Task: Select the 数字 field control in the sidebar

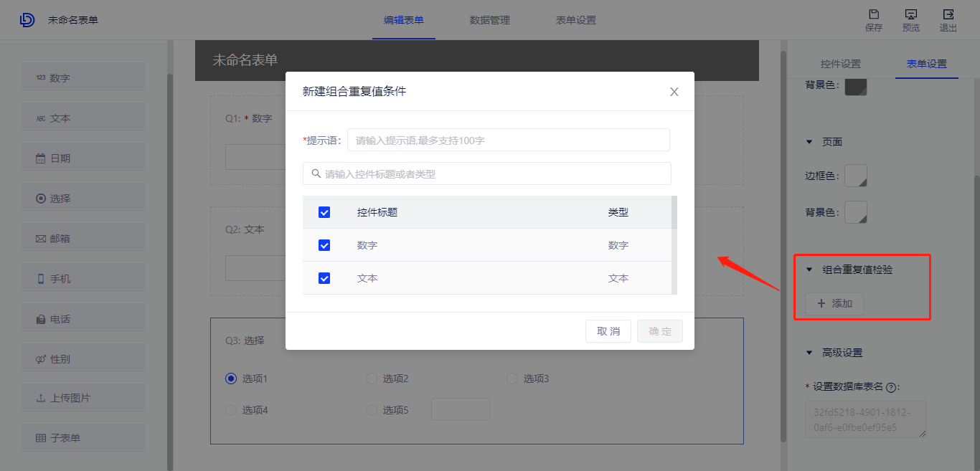Action: coord(83,77)
